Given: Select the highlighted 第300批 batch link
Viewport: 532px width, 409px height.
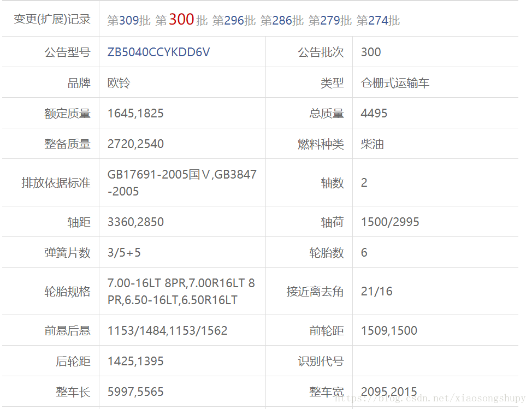Looking at the screenshot, I should 181,20.
